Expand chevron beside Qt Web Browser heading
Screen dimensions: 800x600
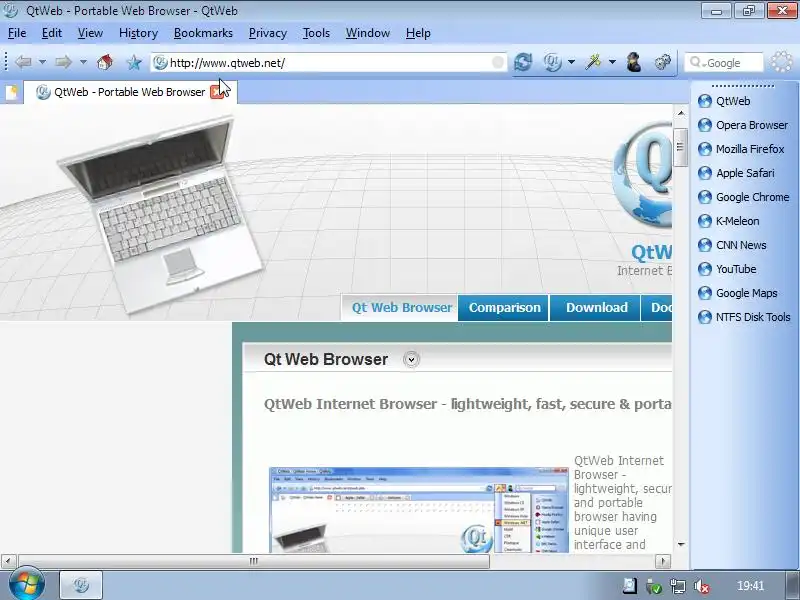pos(411,359)
